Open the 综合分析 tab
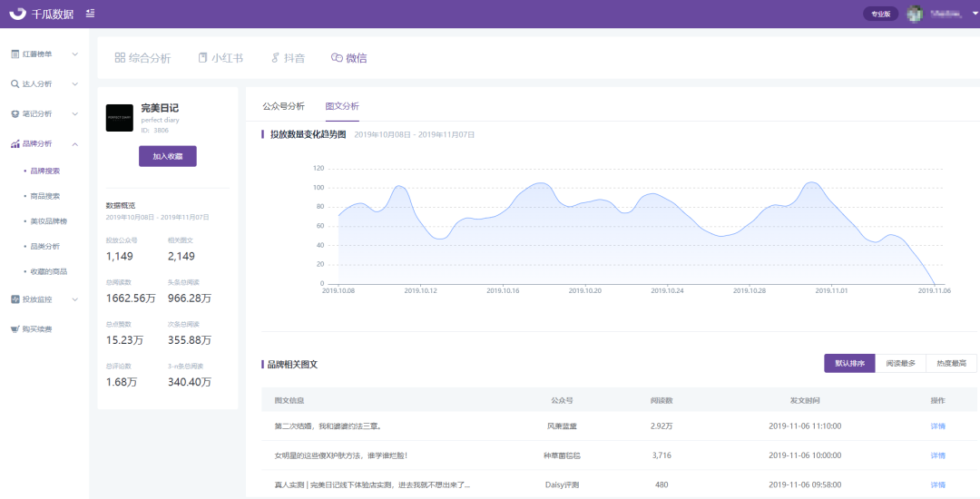Screen dimensions: 980x499 (142, 58)
